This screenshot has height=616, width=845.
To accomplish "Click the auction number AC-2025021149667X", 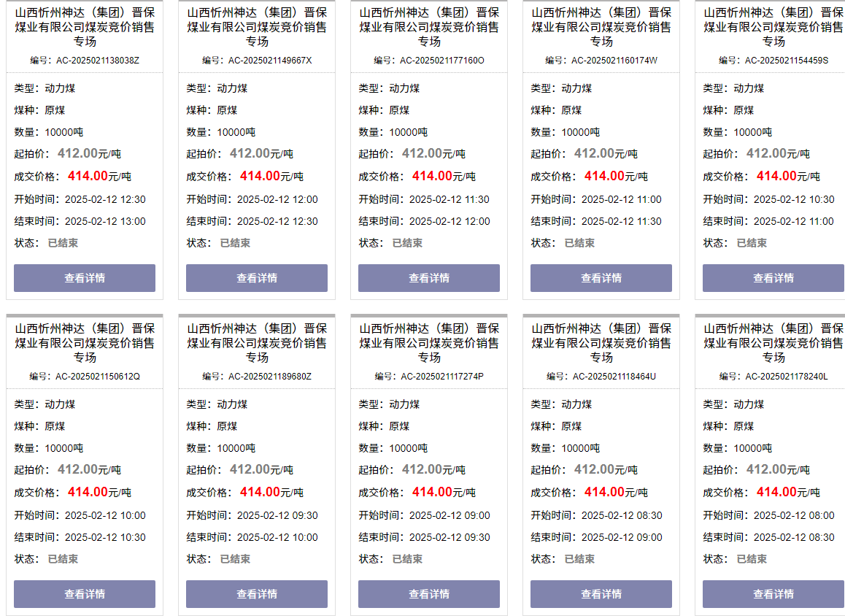I will [x=269, y=61].
